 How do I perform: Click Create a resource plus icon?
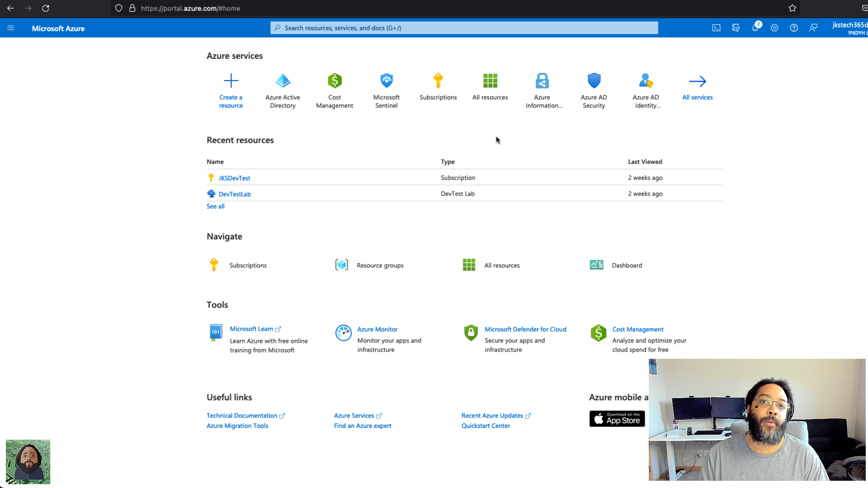point(231,81)
